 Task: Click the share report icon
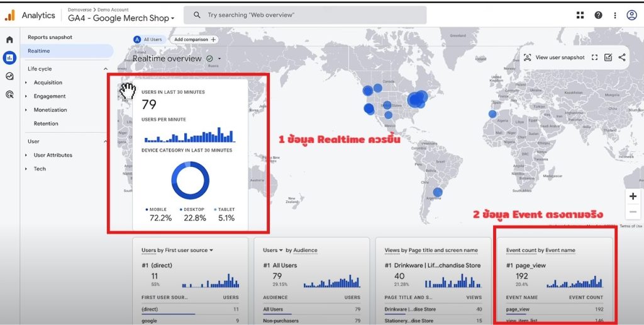(x=622, y=57)
